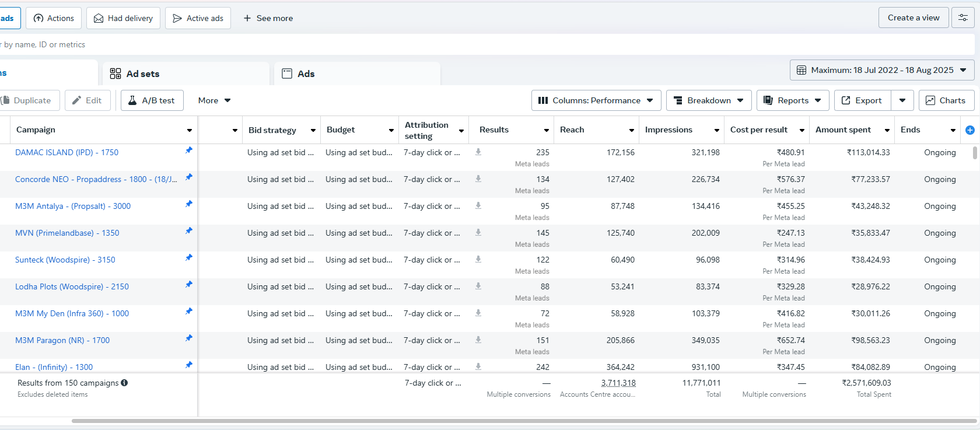Open the date range selector dropdown
The image size is (980, 430).
click(882, 70)
